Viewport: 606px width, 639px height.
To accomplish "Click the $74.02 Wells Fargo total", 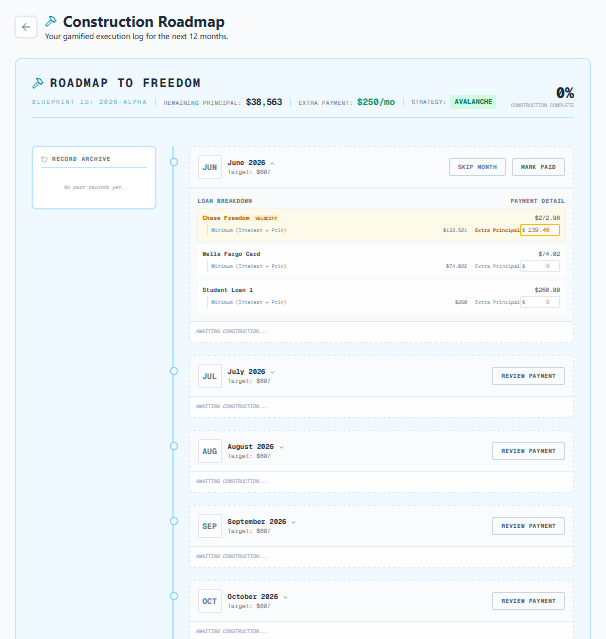I will click(549, 254).
